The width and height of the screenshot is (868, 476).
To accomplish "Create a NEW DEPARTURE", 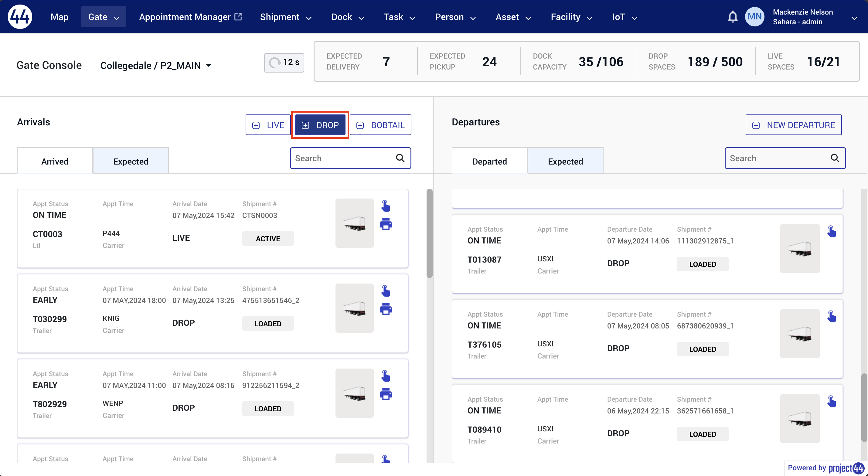I will tap(794, 125).
